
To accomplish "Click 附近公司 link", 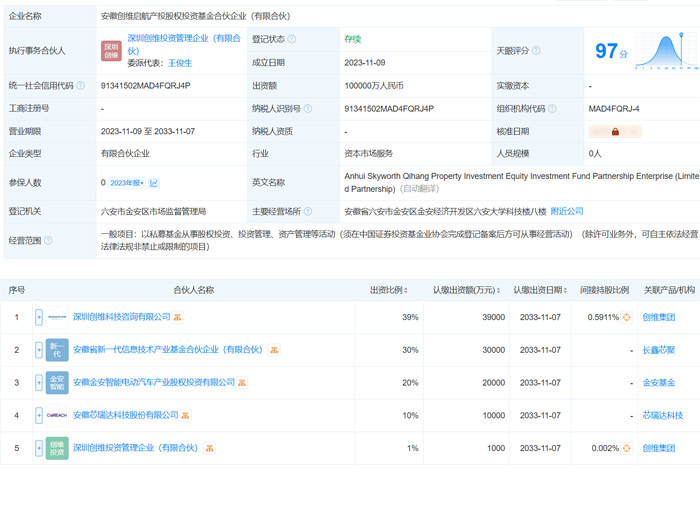I will (x=567, y=211).
